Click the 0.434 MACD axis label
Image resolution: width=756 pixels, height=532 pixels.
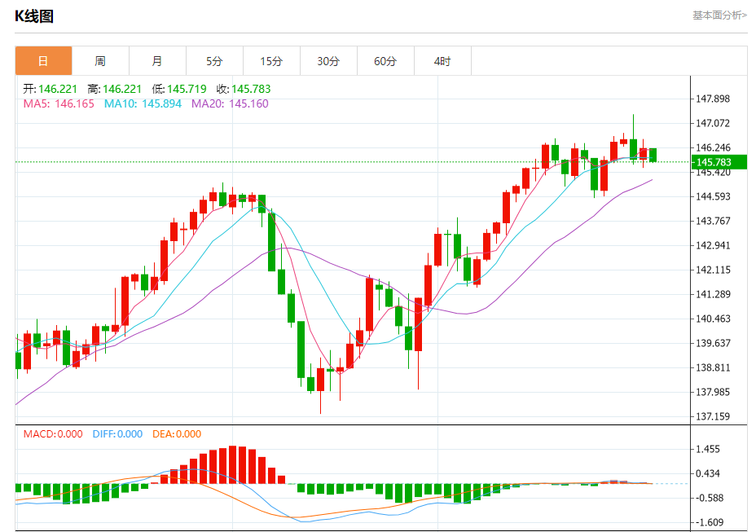(708, 473)
